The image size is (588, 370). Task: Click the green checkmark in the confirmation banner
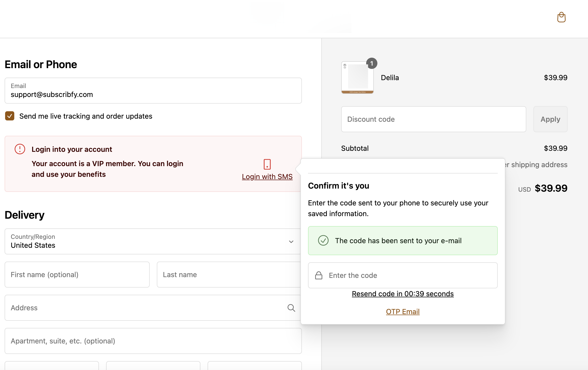pyautogui.click(x=323, y=240)
